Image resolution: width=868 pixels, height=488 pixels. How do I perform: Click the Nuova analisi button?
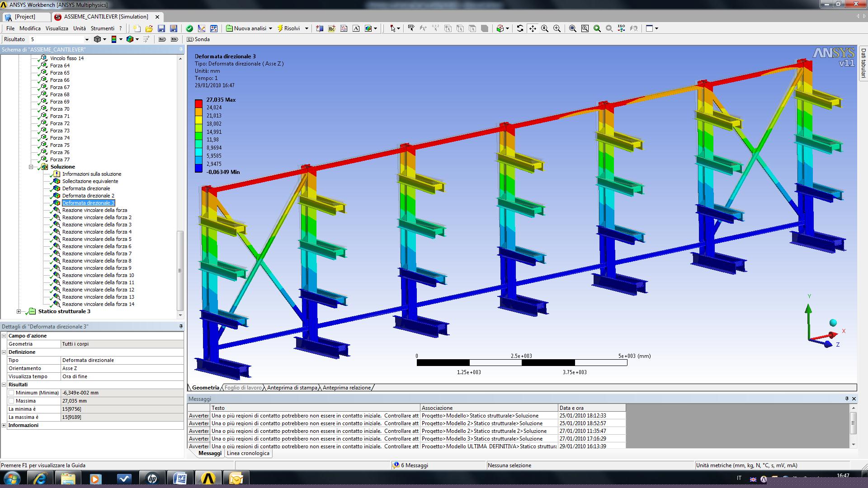click(x=246, y=28)
